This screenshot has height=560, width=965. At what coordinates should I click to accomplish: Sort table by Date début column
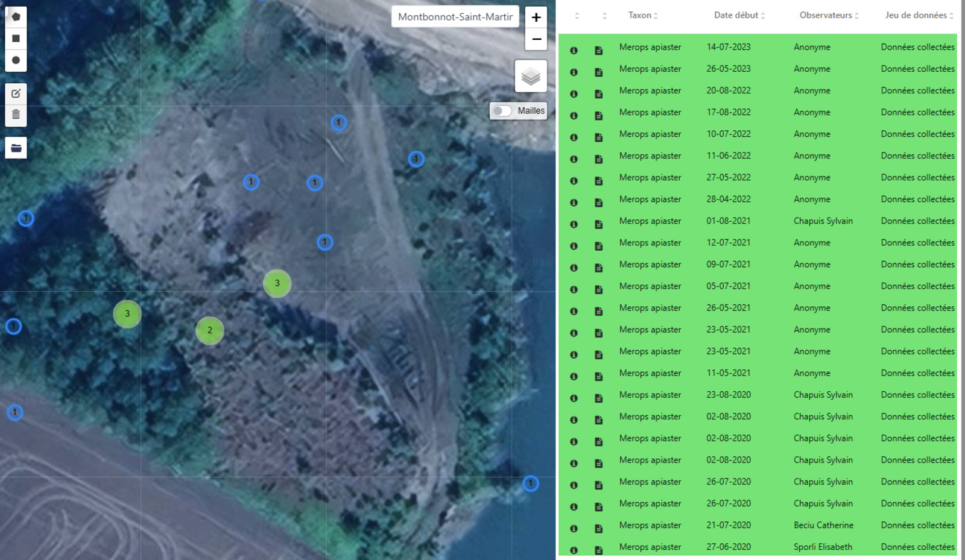739,16
